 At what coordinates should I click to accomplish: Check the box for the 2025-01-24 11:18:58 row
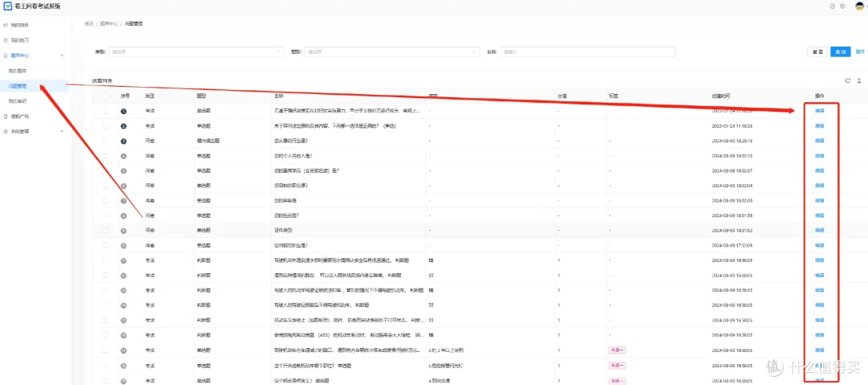[x=105, y=126]
